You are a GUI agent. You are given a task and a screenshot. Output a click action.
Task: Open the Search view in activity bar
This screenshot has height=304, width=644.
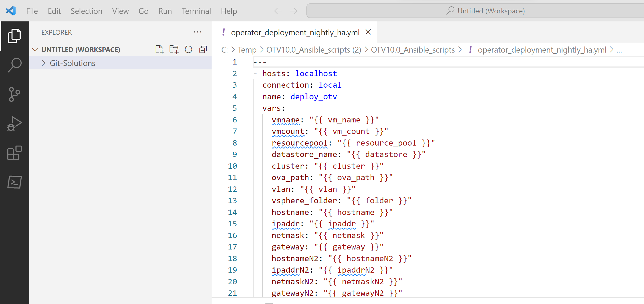pyautogui.click(x=15, y=65)
